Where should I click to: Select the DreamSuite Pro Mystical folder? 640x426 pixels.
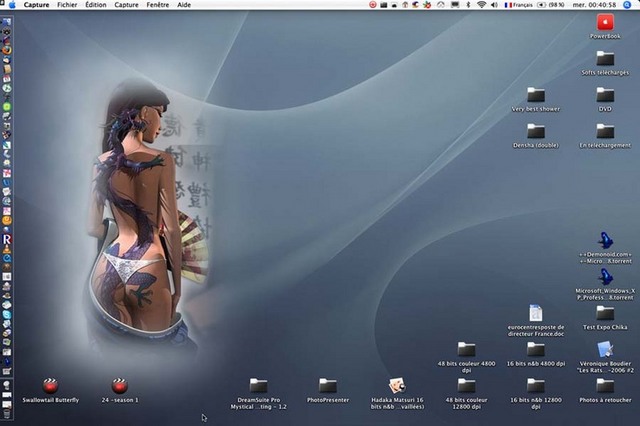(258, 393)
